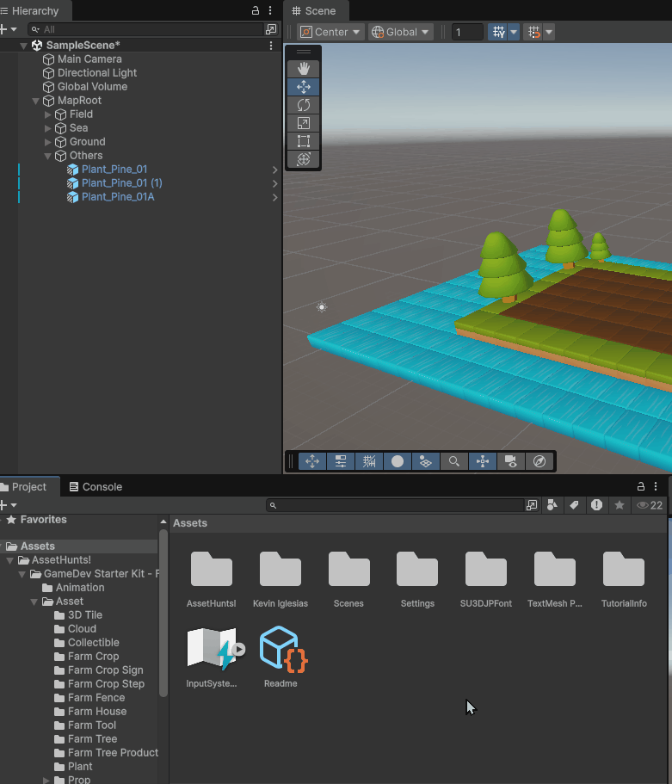Select the Hand (View) tool

pos(304,68)
